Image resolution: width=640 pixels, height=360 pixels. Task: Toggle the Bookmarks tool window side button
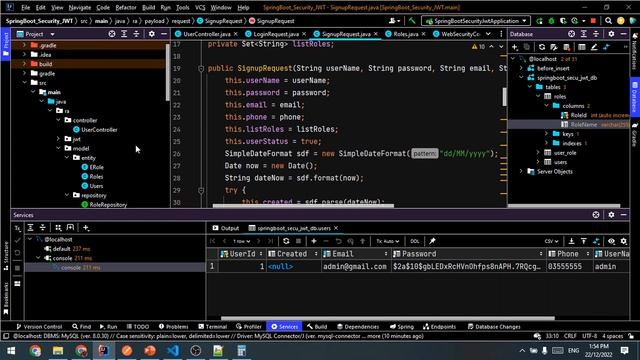click(x=6, y=299)
